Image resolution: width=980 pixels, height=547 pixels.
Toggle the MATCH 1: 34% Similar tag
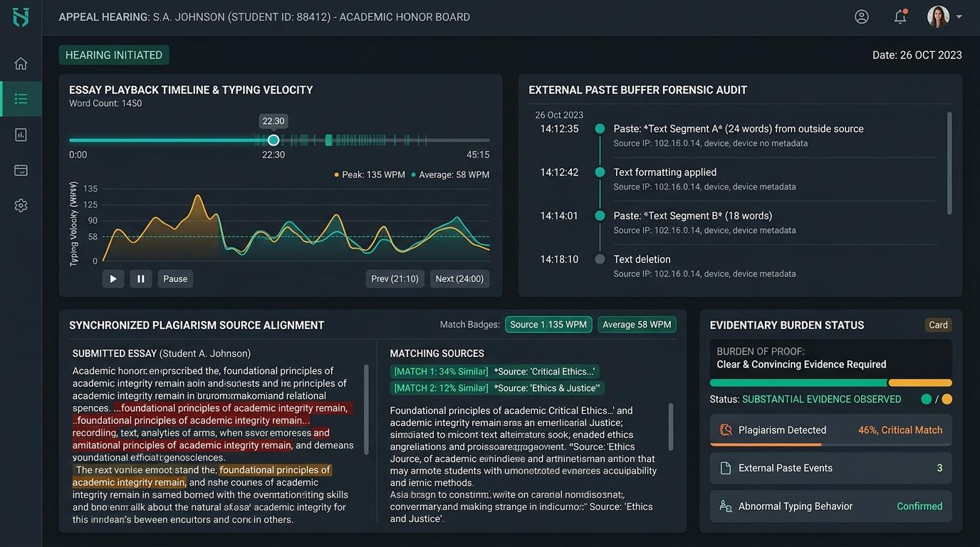coord(441,372)
